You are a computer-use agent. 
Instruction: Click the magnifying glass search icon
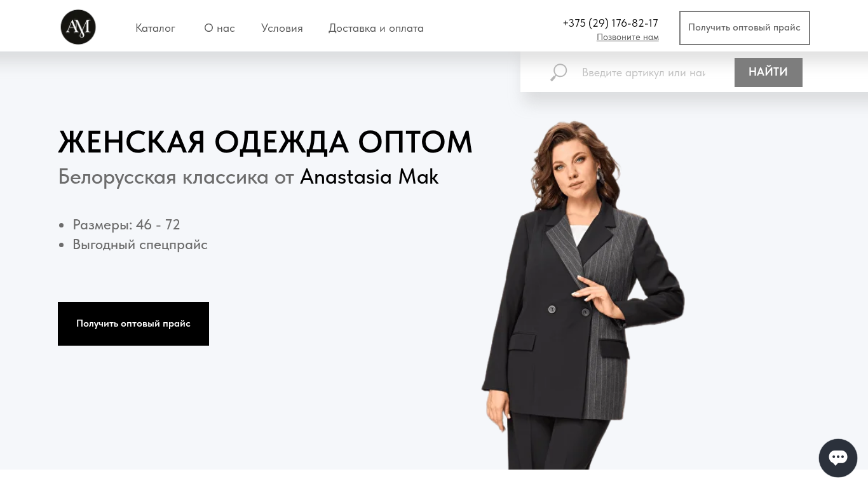click(559, 72)
